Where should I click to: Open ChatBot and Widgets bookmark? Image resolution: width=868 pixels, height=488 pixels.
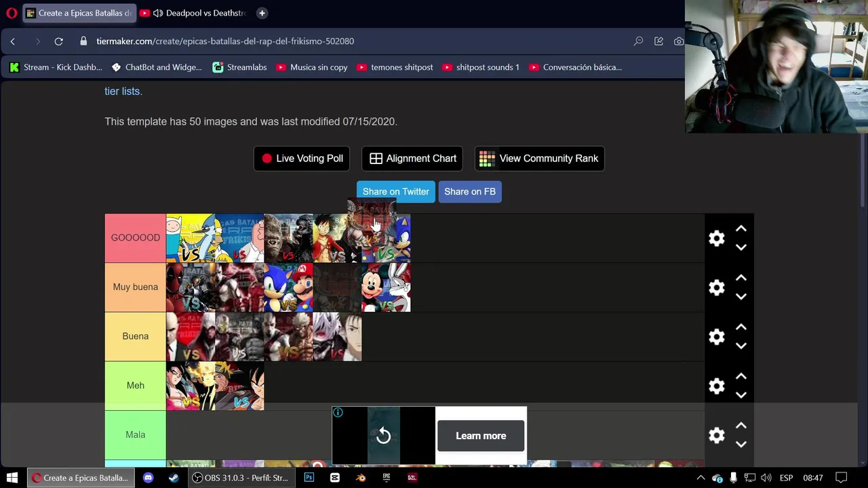(x=157, y=67)
